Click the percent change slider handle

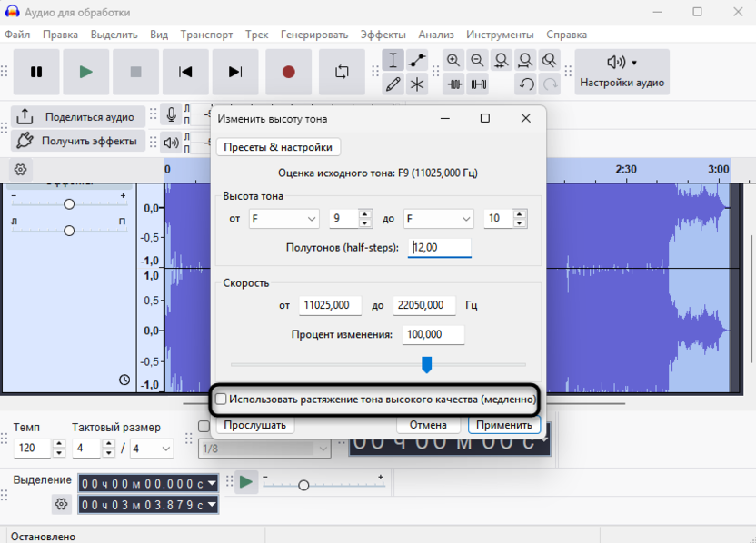426,364
